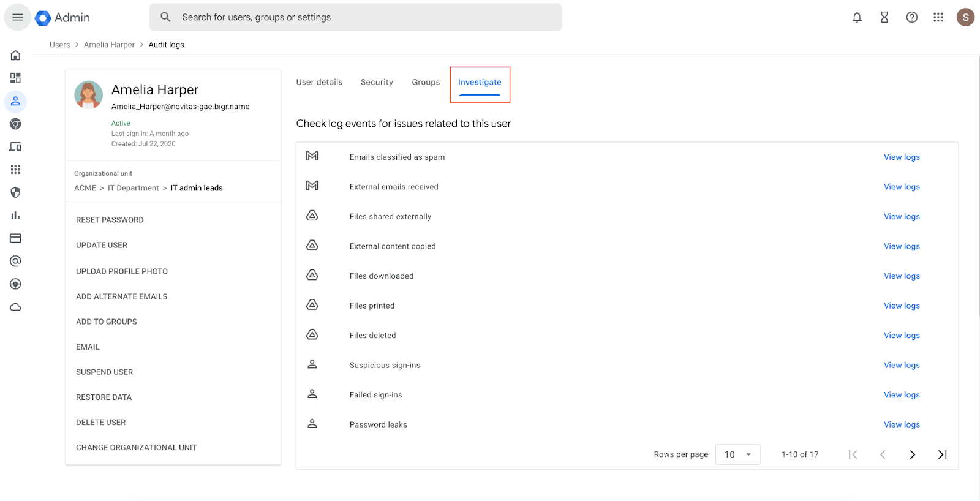Click ADD ALTERNATE EMAILS action
Image resolution: width=980 pixels, height=501 pixels.
(x=122, y=296)
